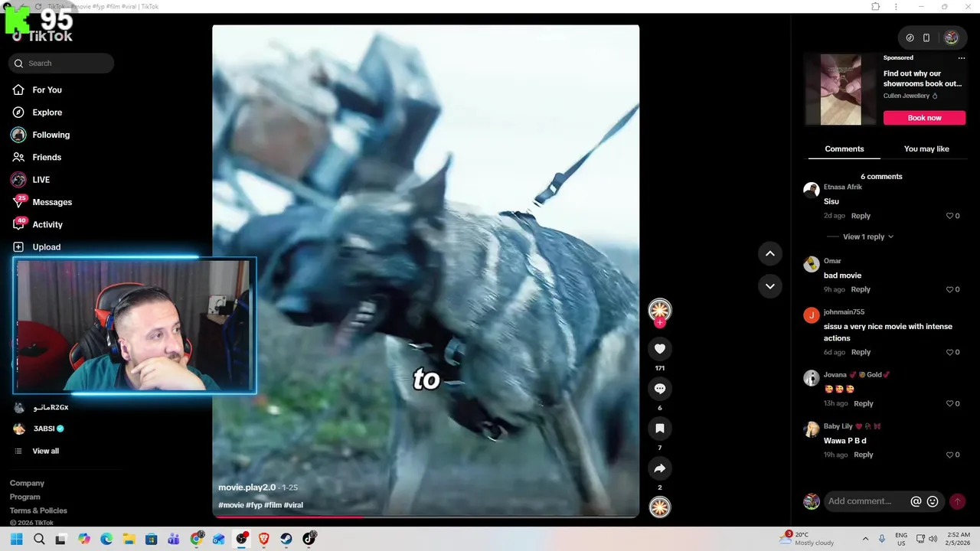Open Etnasa Afrik's profile avatar

point(811,191)
